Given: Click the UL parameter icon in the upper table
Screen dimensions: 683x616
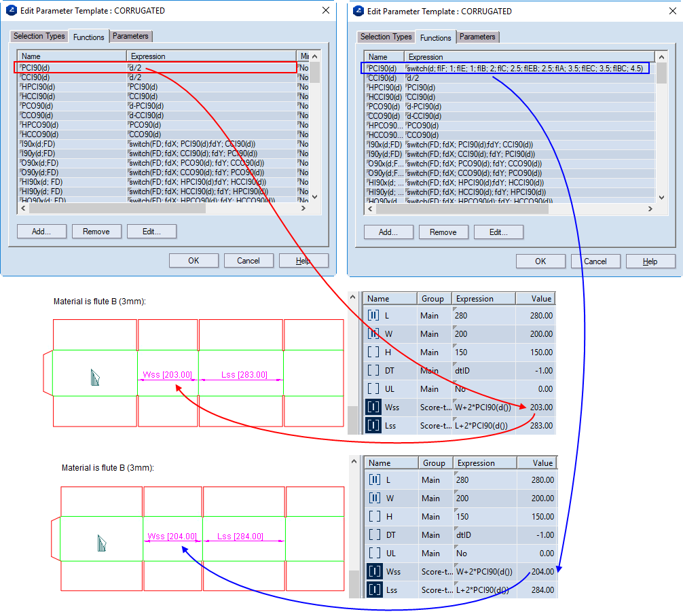Looking at the screenshot, I should [373, 389].
